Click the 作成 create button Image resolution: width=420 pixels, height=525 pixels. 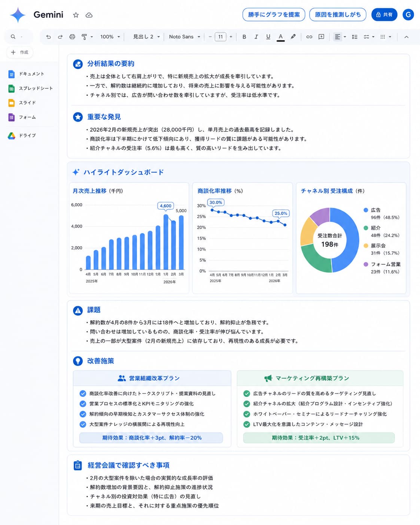coord(20,52)
